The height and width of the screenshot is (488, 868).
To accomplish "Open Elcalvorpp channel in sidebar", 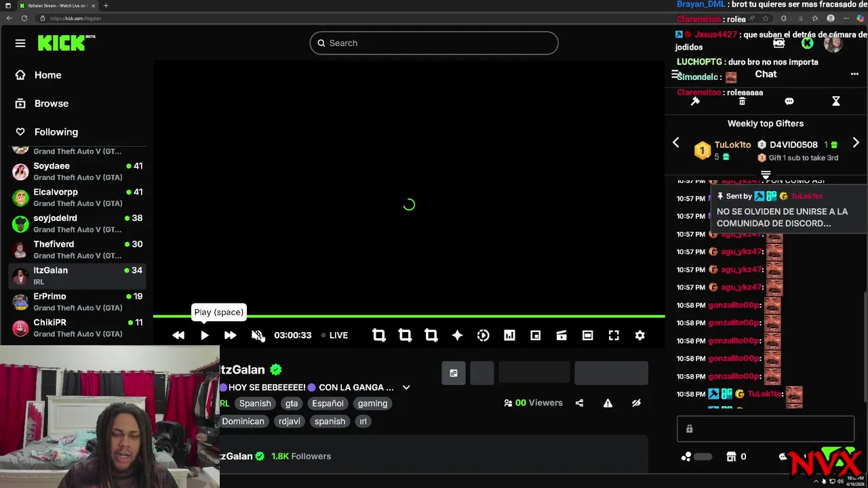I will pyautogui.click(x=77, y=197).
